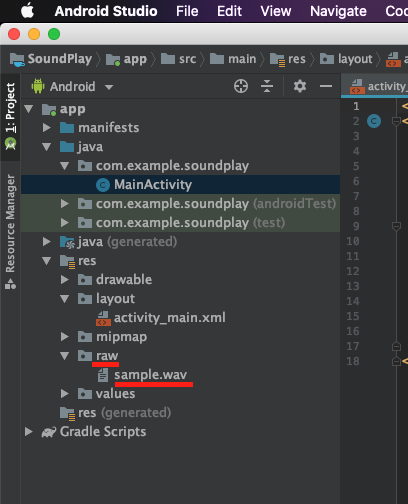Click src breadcrumb in navigation bar
408x504 pixels.
[179, 59]
